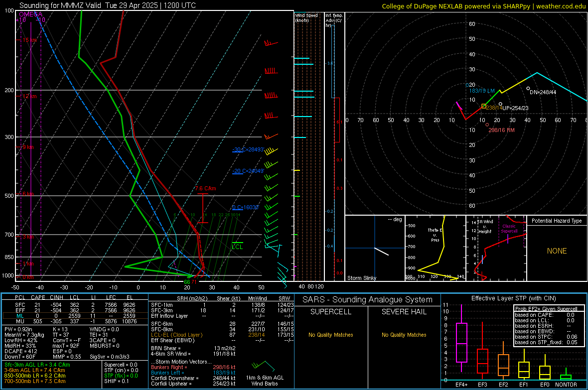Click the SR Wind v. Height label
588x390 pixels.
pyautogui.click(x=485, y=227)
